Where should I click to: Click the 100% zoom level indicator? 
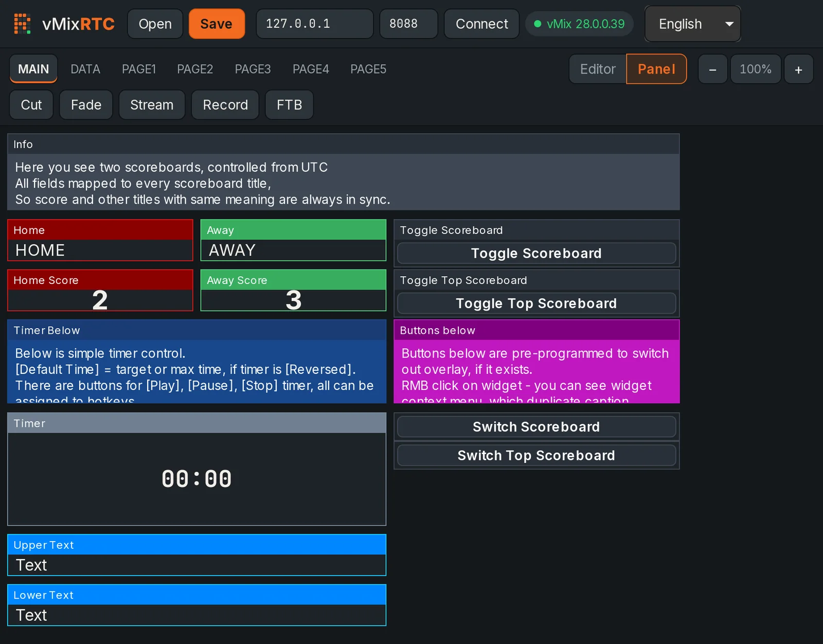(756, 69)
